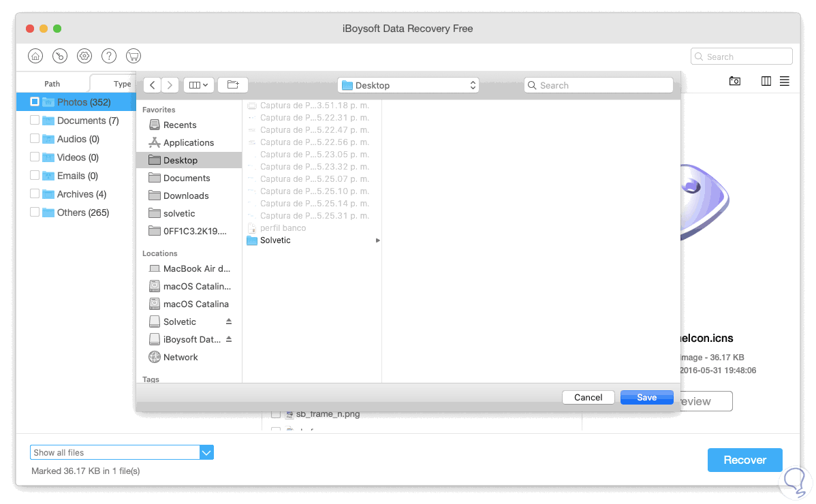This screenshot has width=816, height=504.
Task: Select the Photos (352) folder row
Action: [x=76, y=102]
